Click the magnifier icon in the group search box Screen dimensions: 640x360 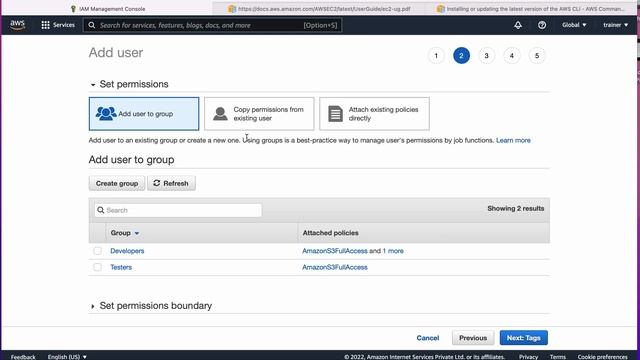click(101, 210)
